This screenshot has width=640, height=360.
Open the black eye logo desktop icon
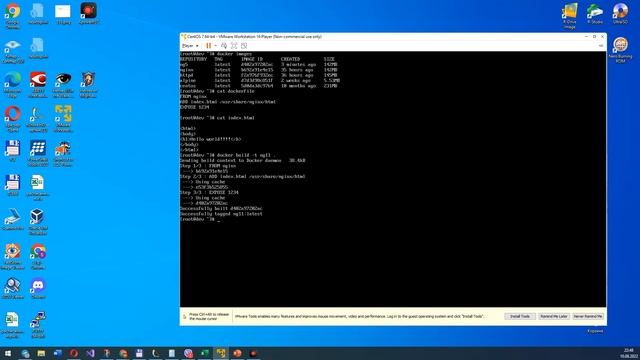pos(63,84)
